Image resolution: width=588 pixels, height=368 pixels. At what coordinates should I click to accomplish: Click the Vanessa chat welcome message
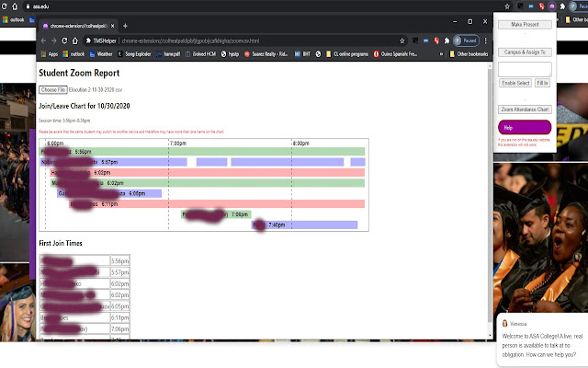(543, 346)
